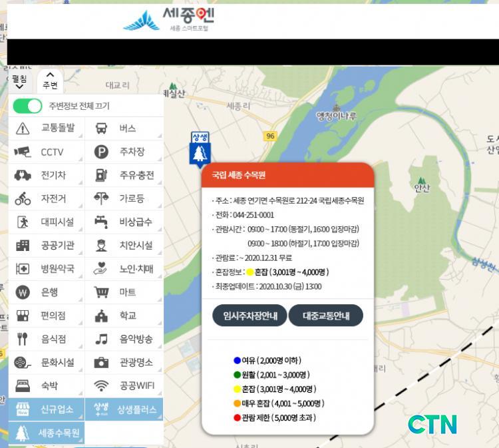
Task: Click the green 원활 legend dot
Action: [237, 375]
